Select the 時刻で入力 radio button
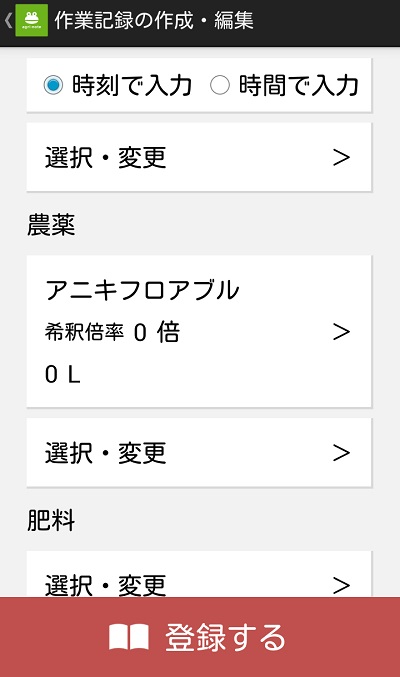The width and height of the screenshot is (400, 677). [x=53, y=85]
